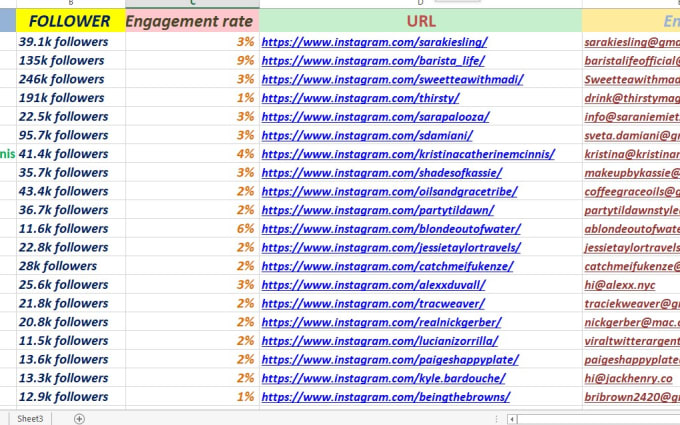Select cell '22.8k followers'
This screenshot has width=680, height=425.
(71, 247)
